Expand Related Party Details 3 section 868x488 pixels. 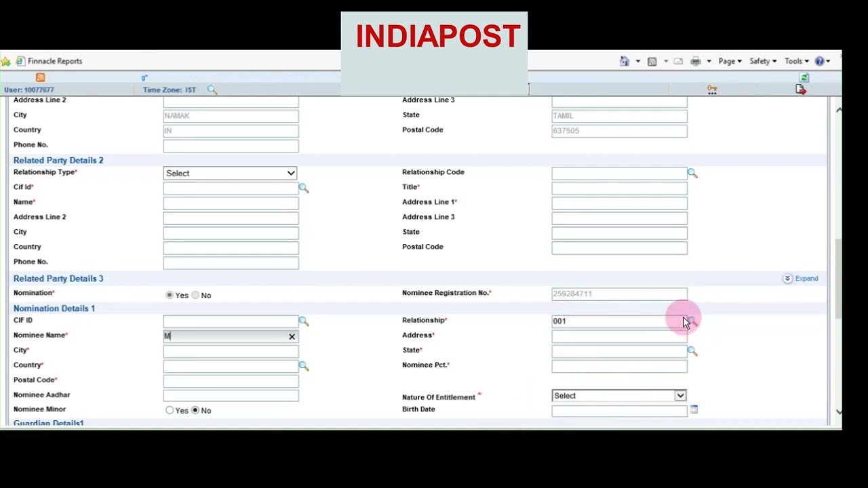tap(801, 279)
